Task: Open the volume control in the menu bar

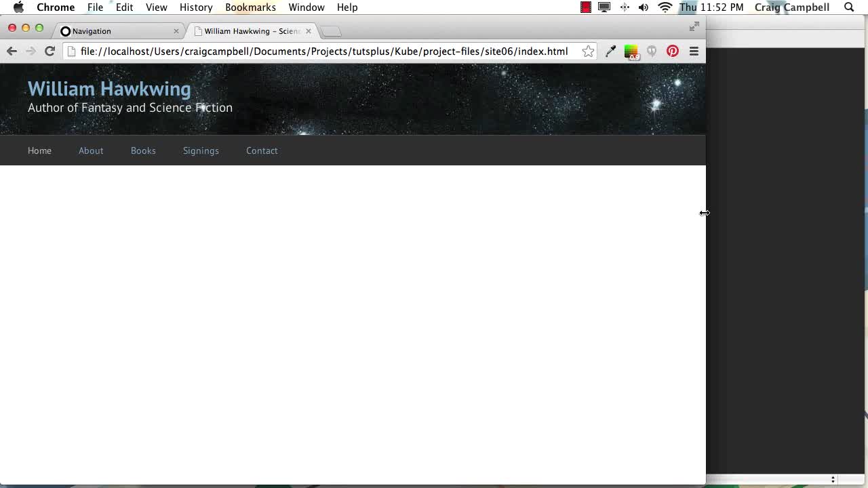Action: (644, 7)
